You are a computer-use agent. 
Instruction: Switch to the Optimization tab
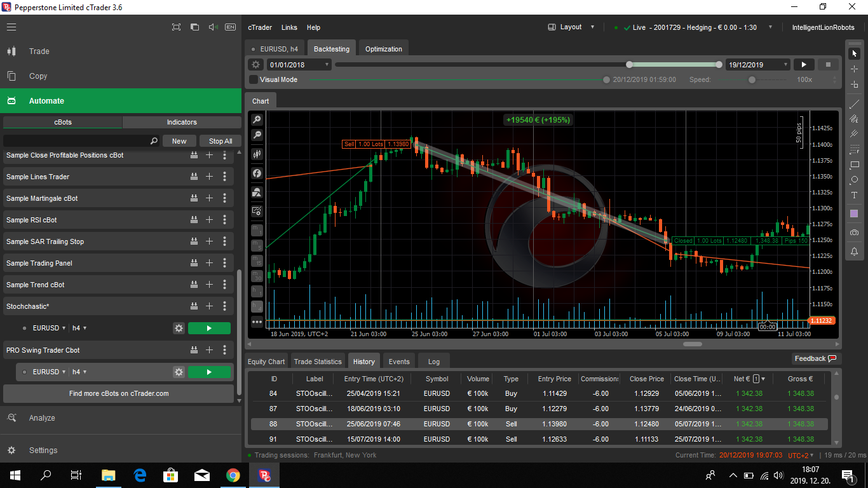tap(383, 48)
